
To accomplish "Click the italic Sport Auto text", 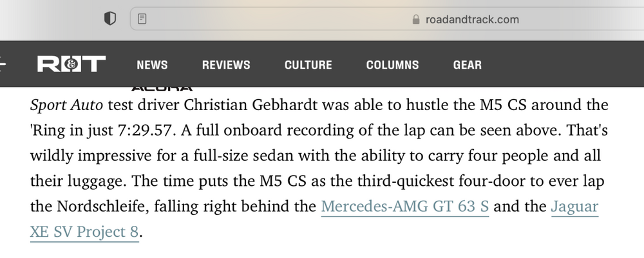I will (x=66, y=104).
